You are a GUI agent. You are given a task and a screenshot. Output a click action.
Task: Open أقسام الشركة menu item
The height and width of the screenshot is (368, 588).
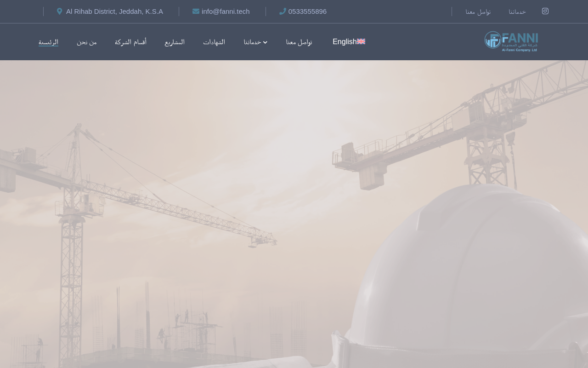tap(130, 42)
